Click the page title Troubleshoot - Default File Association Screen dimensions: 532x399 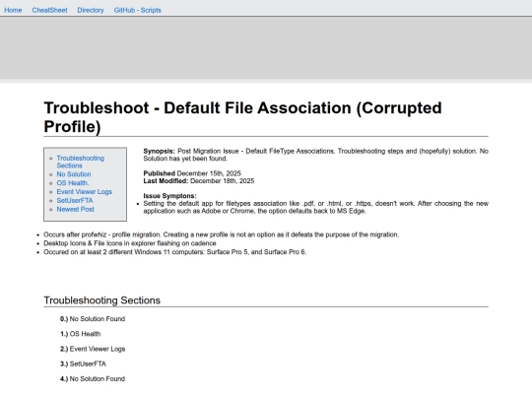pyautogui.click(x=242, y=117)
